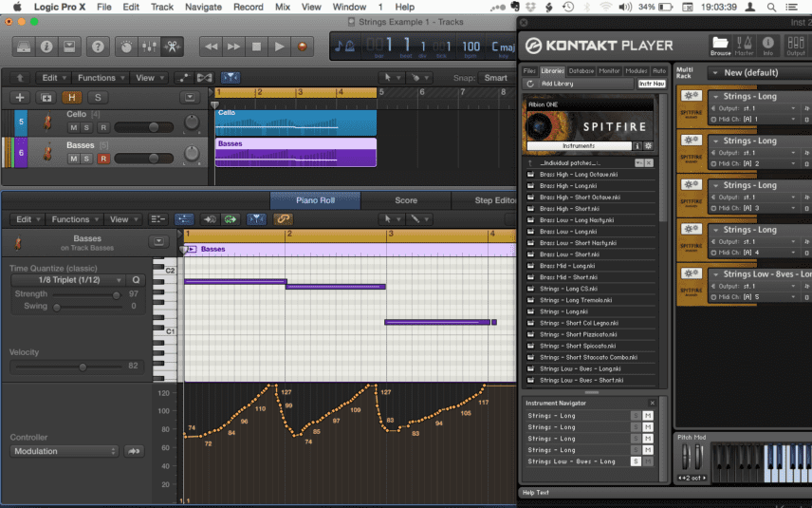Toggle the Editors scissors button

[x=172, y=47]
